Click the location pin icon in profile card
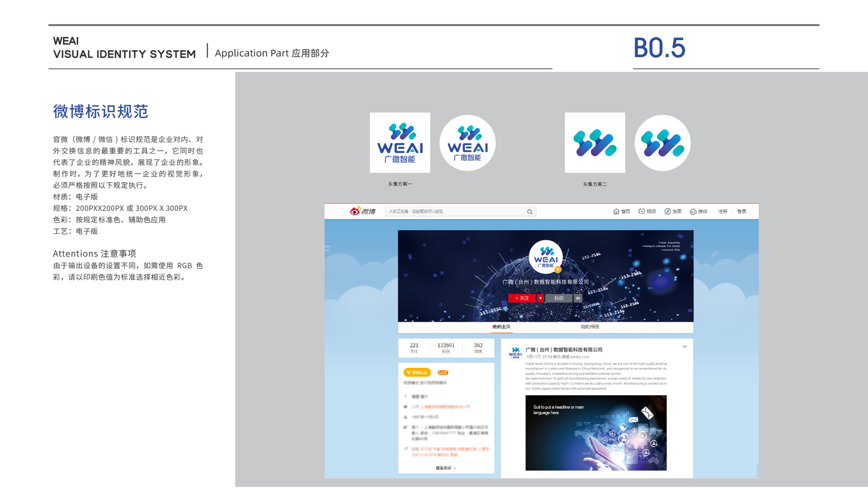Image resolution: width=868 pixels, height=488 pixels. 405,396
